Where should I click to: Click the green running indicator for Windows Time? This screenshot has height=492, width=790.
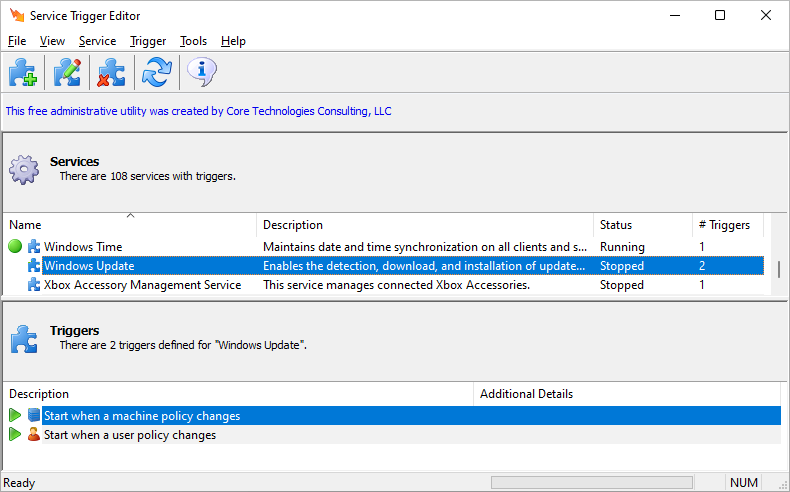[x=15, y=246]
